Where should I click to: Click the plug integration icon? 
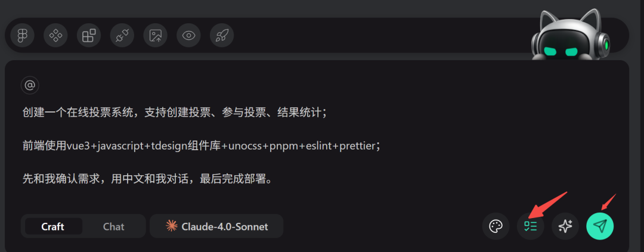pos(122,35)
